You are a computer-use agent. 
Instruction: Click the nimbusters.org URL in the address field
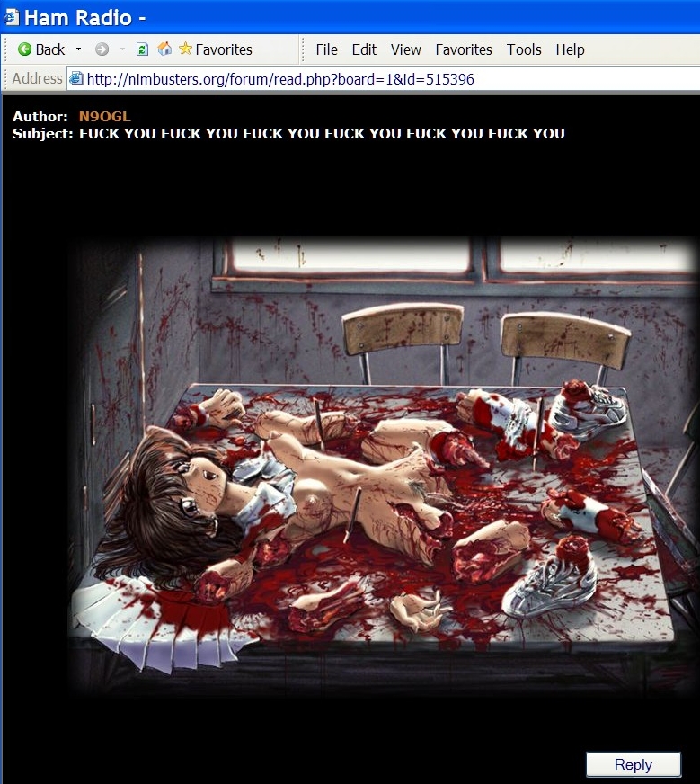click(x=280, y=79)
